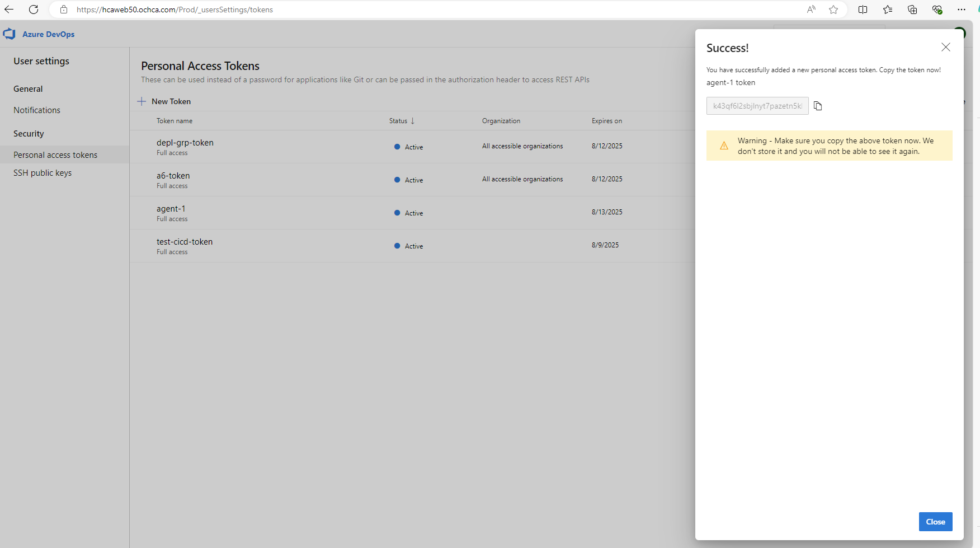
Task: Add page to favorites star icon
Action: pos(833,10)
